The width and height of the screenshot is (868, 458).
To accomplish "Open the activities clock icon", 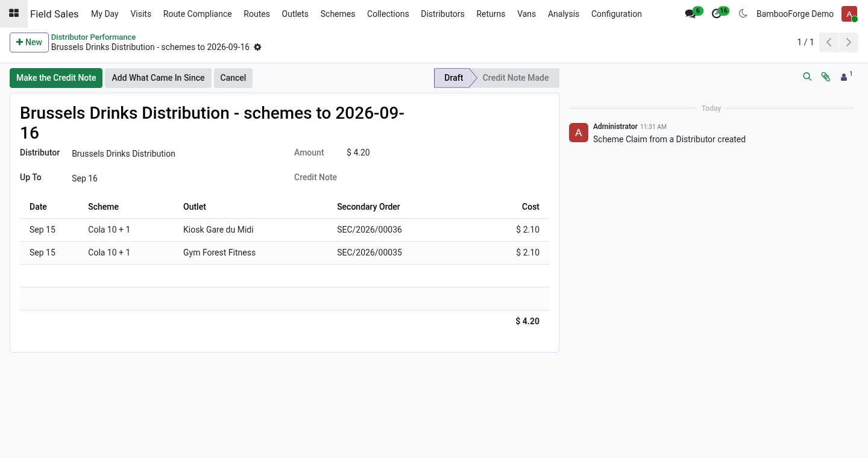I will tap(717, 14).
